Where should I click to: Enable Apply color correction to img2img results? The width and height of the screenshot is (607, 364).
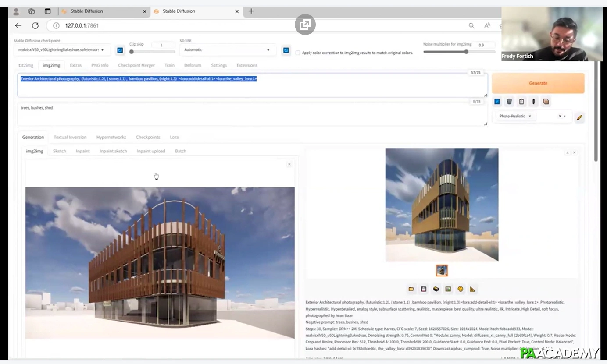click(x=297, y=53)
